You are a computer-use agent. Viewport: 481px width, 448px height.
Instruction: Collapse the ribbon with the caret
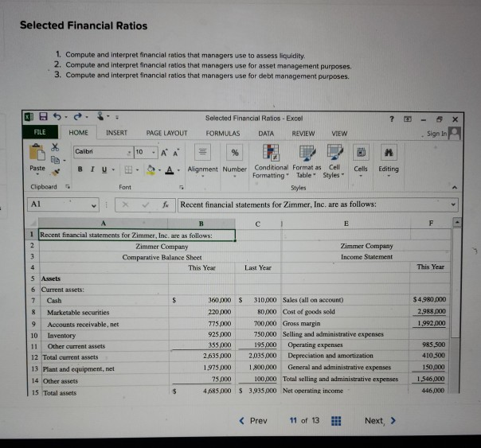[455, 187]
